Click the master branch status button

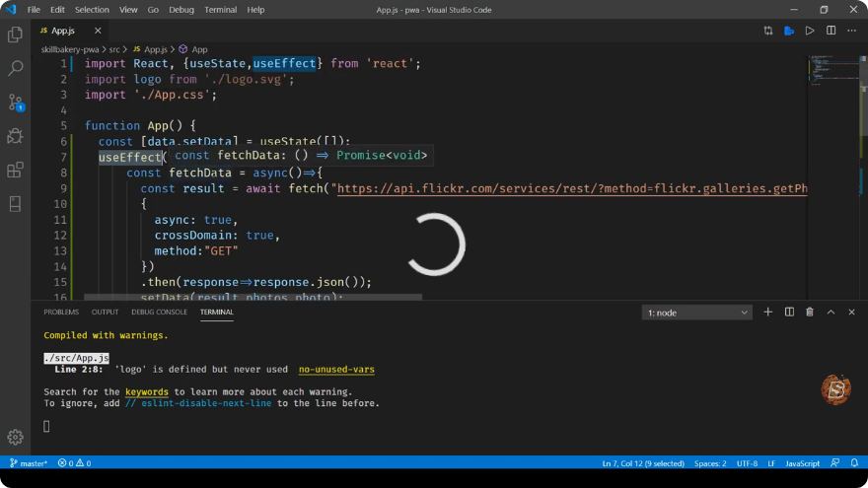(29, 463)
